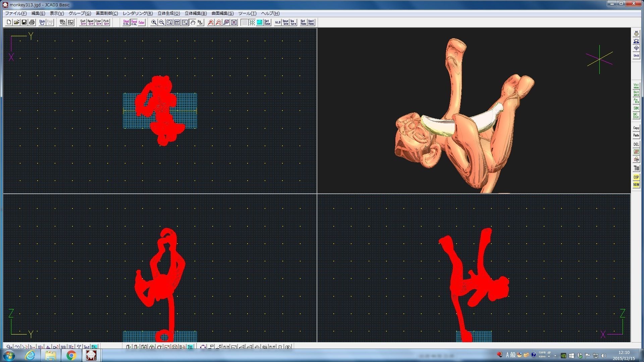Click the Save file toolbar icon
The width and height of the screenshot is (644, 362).
pos(24,22)
